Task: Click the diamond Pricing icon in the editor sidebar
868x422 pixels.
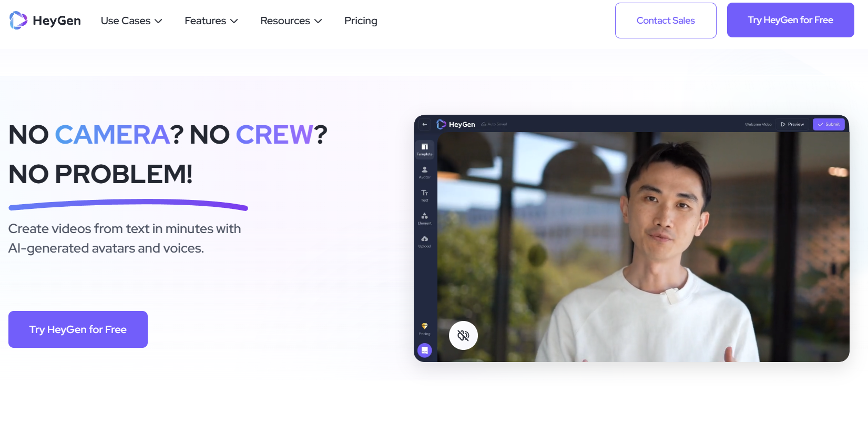Action: (x=425, y=329)
